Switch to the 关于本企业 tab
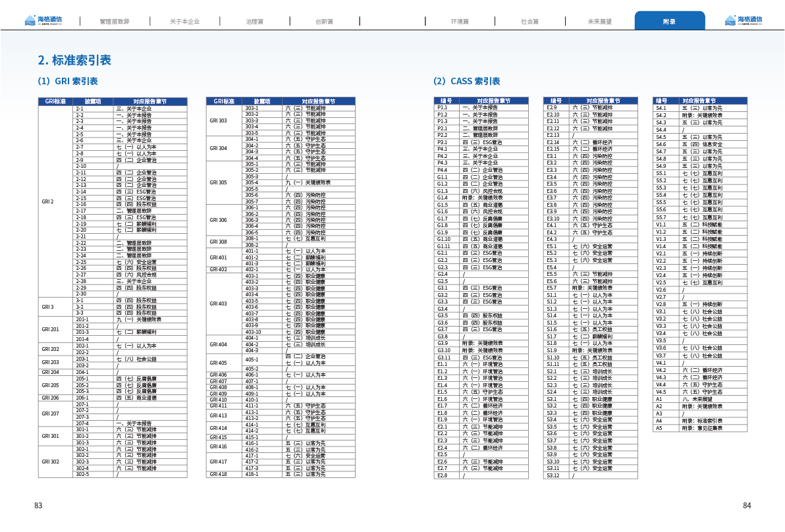This screenshot has height=532, width=785. [x=184, y=21]
